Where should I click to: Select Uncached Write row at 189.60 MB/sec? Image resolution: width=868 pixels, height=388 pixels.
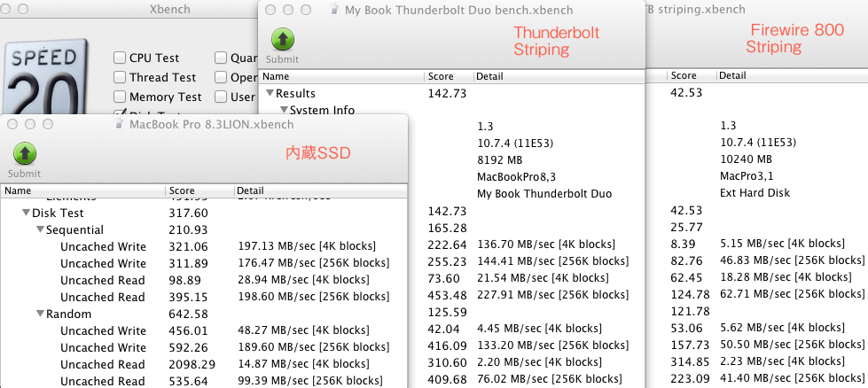tap(204, 347)
